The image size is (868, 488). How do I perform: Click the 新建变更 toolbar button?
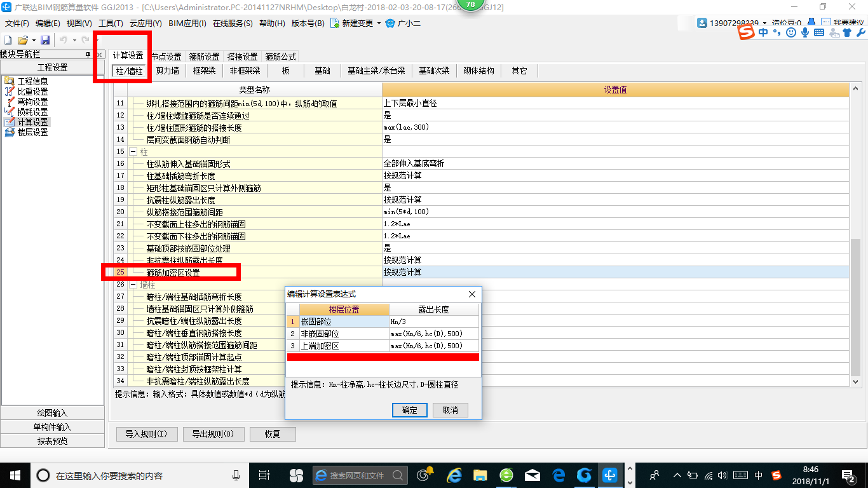(352, 24)
